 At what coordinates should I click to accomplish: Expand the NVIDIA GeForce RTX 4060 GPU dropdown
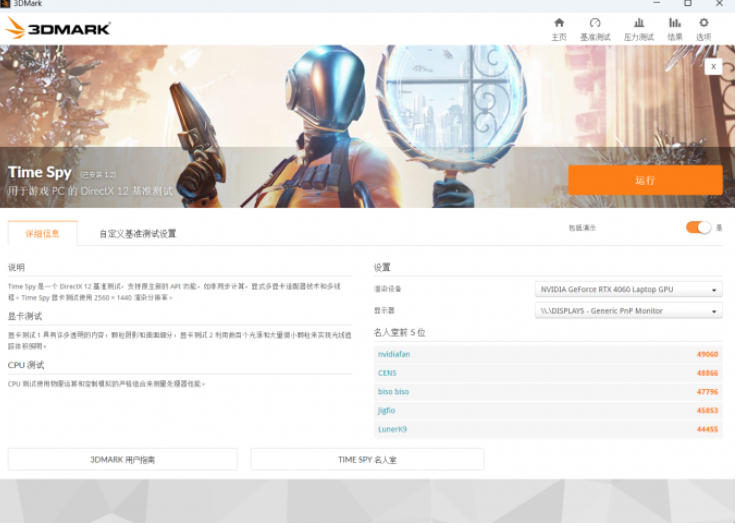tap(629, 290)
